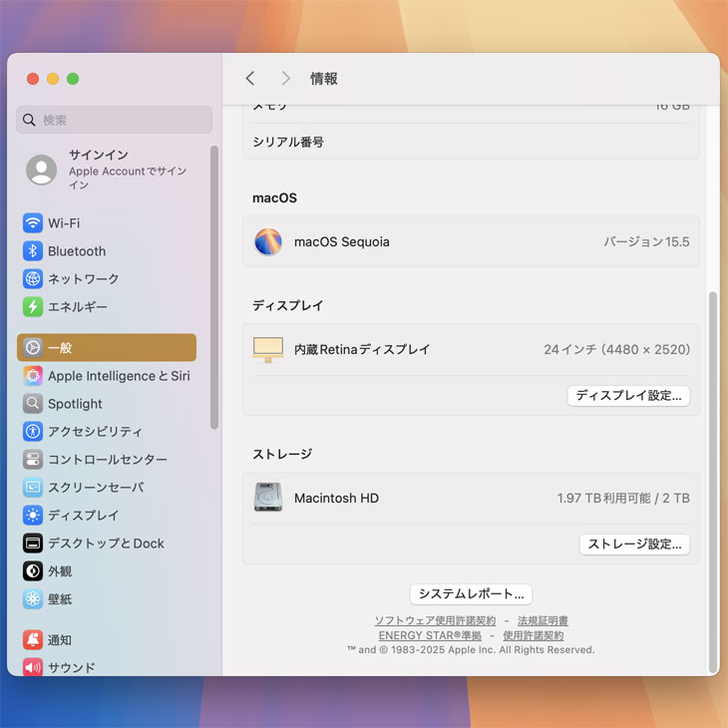The image size is (728, 728).
Task: Click the 検索 search field
Action: point(115,120)
